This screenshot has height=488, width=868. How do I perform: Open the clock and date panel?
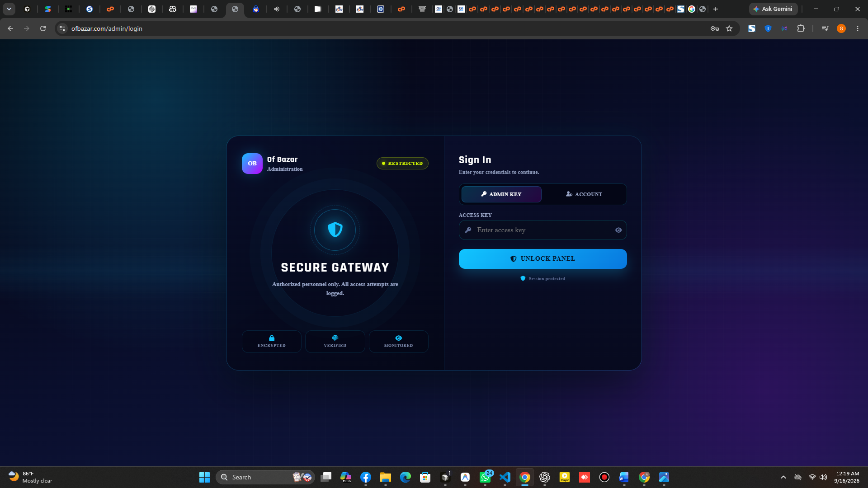pyautogui.click(x=847, y=477)
